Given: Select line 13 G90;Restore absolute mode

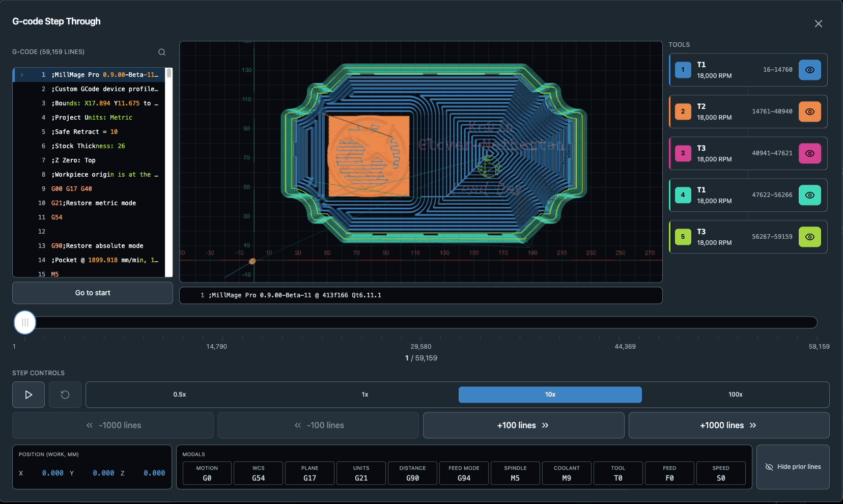Looking at the screenshot, I should pyautogui.click(x=89, y=246).
